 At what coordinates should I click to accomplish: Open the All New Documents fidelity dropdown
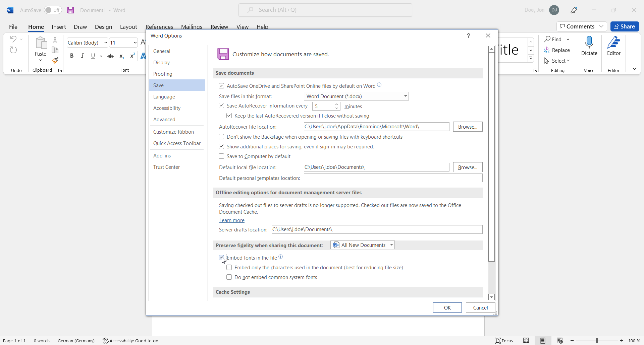pyautogui.click(x=391, y=245)
